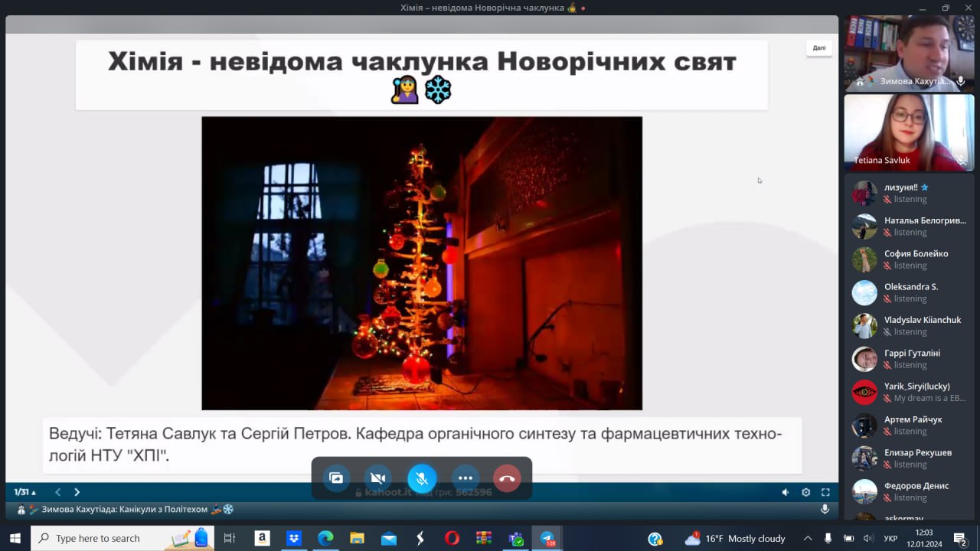The width and height of the screenshot is (980, 551).
Task: Turn on the camera in the call
Action: (377, 478)
